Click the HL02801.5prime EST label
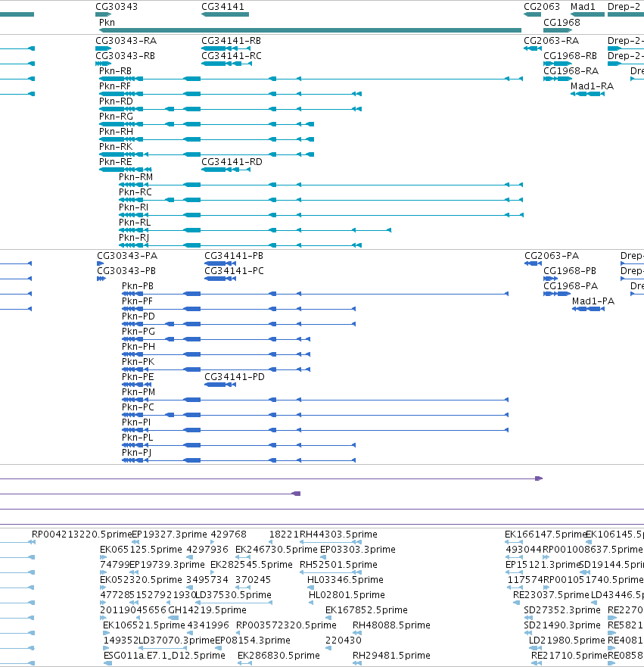644x667 pixels. click(x=347, y=594)
